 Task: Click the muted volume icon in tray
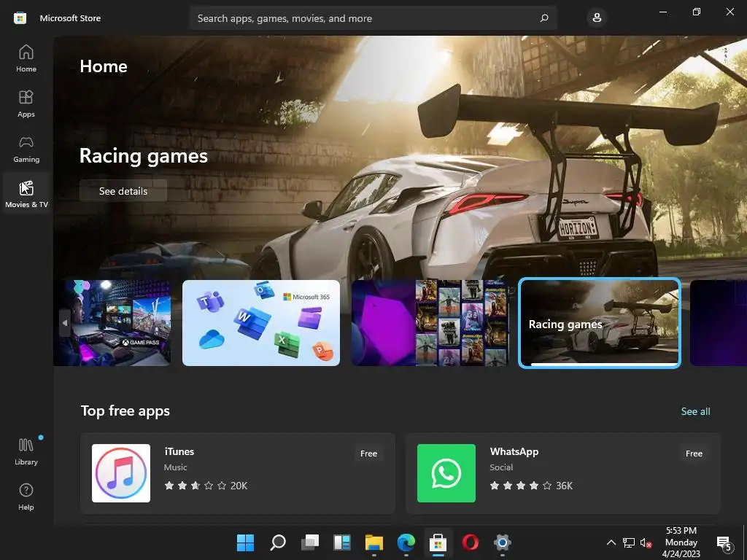(x=646, y=542)
